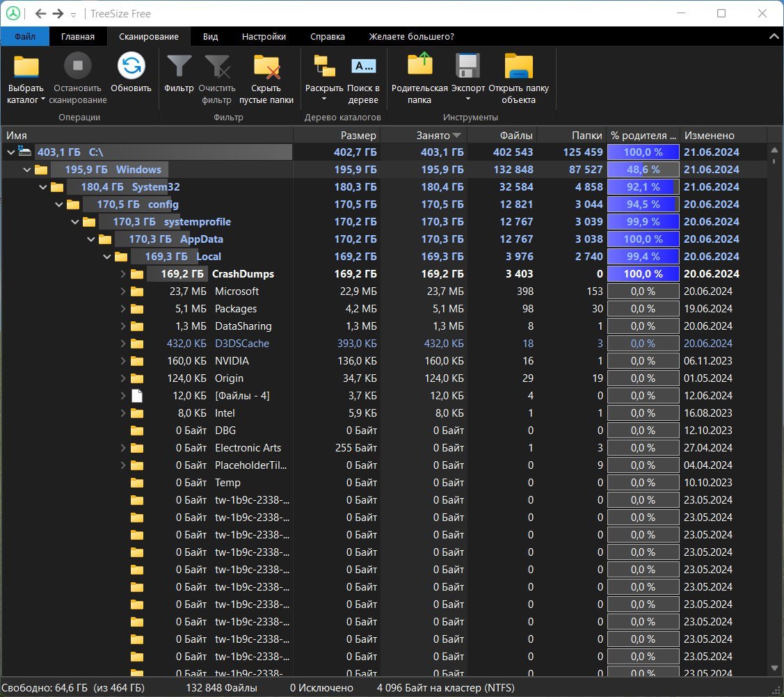Collapse the ribbon with the chevron
This screenshot has height=697, width=784.
(774, 36)
